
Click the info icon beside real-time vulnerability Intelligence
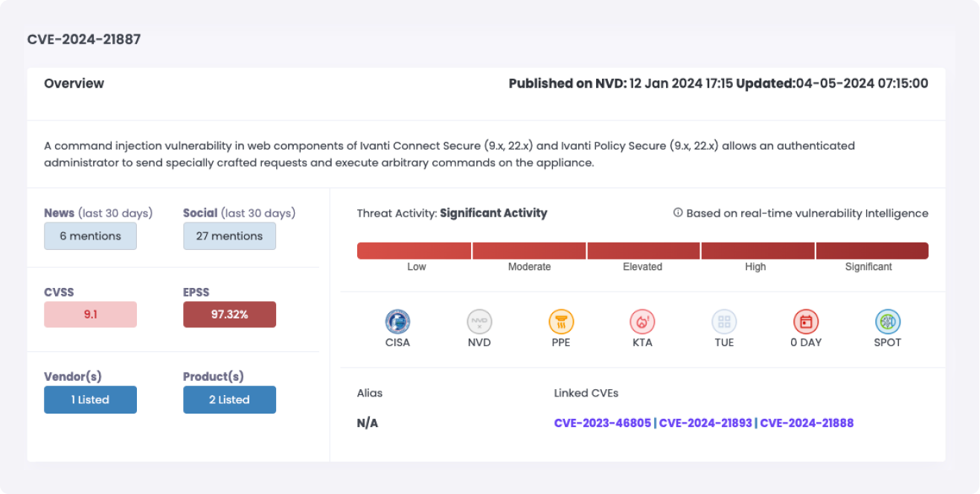pyautogui.click(x=676, y=212)
